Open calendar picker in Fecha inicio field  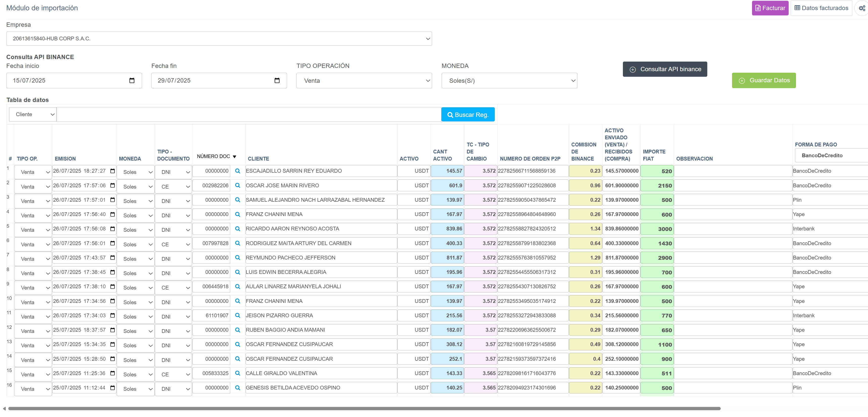tap(132, 81)
